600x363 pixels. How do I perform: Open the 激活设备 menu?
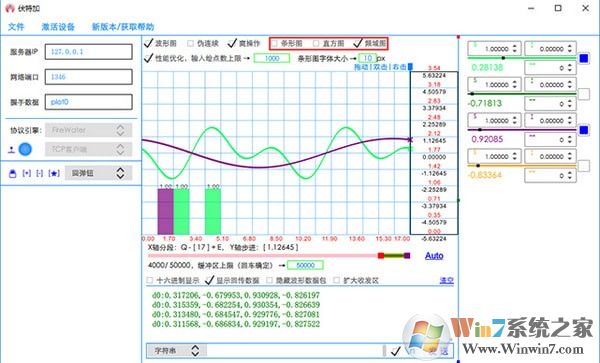[x=58, y=27]
